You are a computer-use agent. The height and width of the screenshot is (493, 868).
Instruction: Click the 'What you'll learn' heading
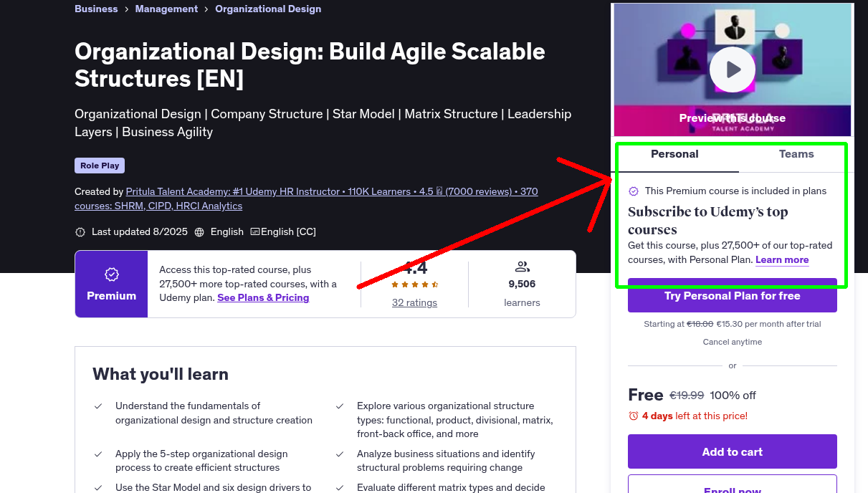coord(161,374)
